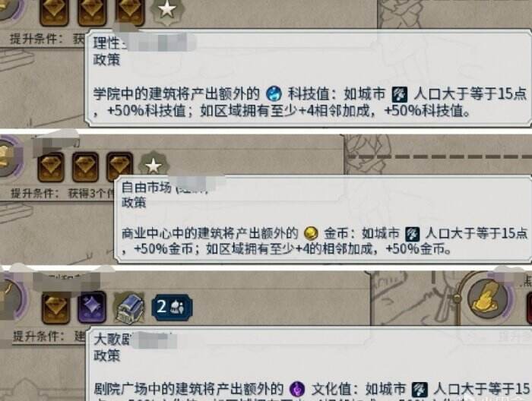Click the blue badge showing 2 envoys
Screen dimensions: 532x401
[172, 307]
